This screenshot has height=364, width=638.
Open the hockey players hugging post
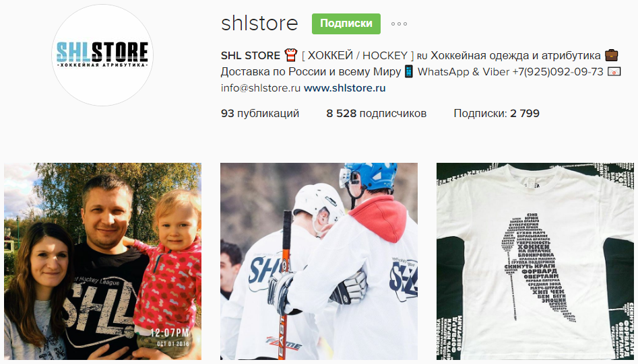point(319,261)
